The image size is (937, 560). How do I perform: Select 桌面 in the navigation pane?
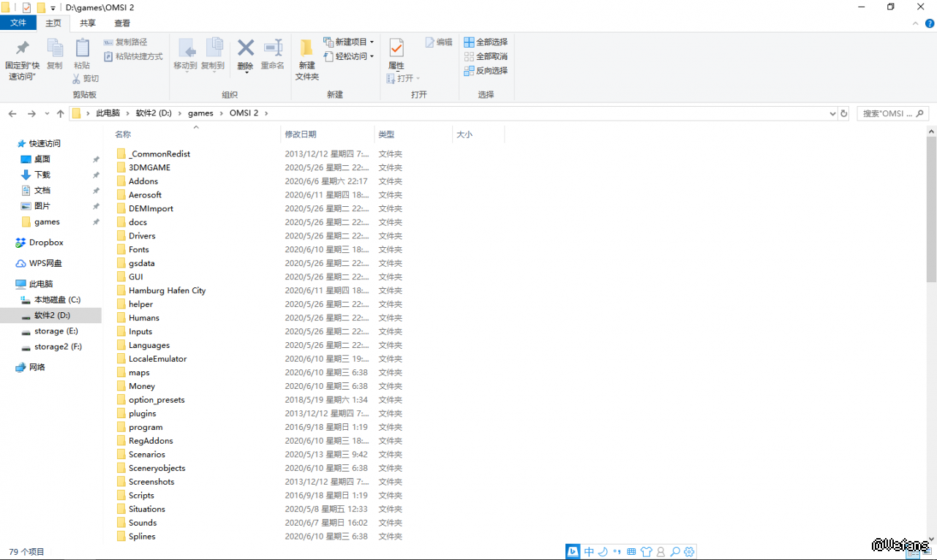[42, 159]
